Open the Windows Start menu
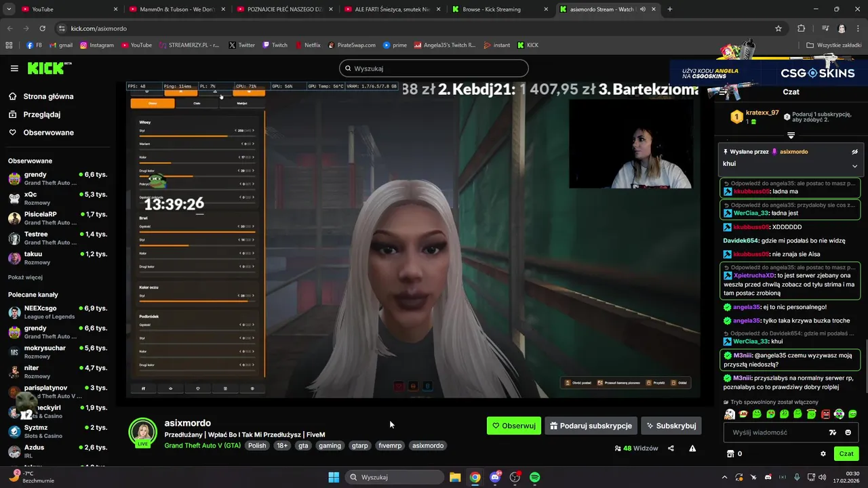 point(334,477)
